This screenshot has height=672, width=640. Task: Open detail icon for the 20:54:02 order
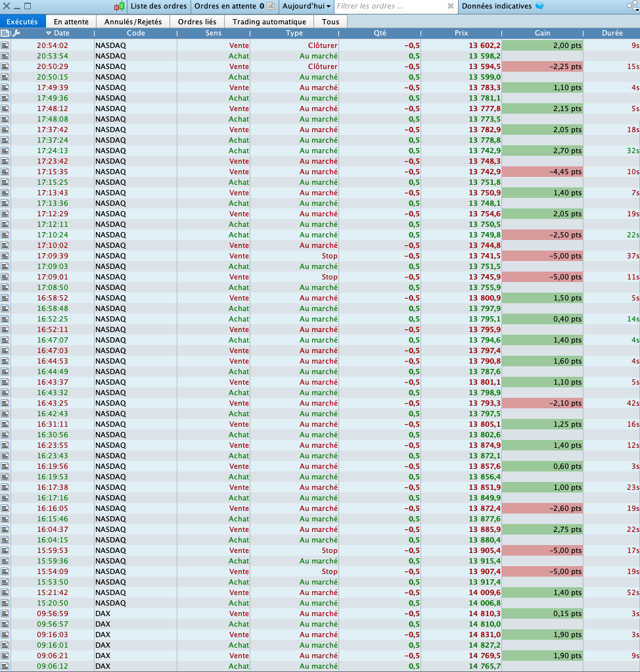coord(5,45)
